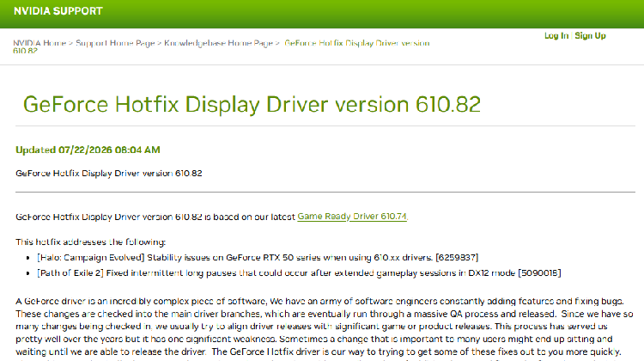The height and width of the screenshot is (361, 644).
Task: Open the Sign Up link
Action: pos(590,36)
